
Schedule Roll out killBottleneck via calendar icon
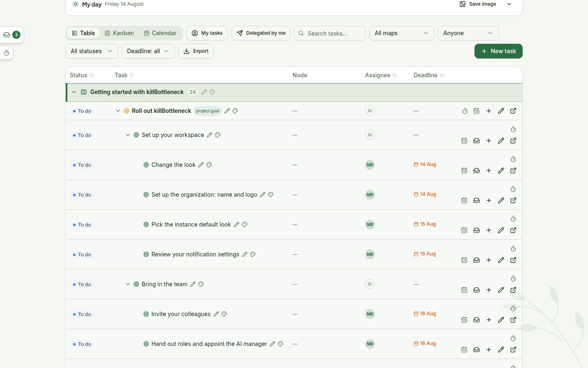coord(477,111)
